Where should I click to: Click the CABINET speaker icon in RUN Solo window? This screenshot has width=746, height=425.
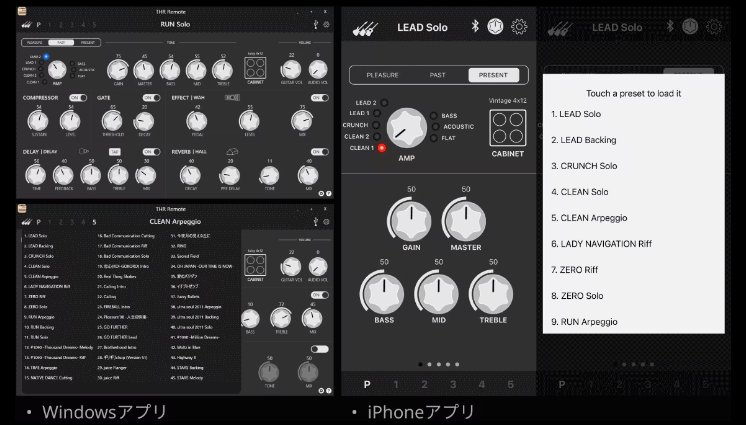(x=255, y=68)
